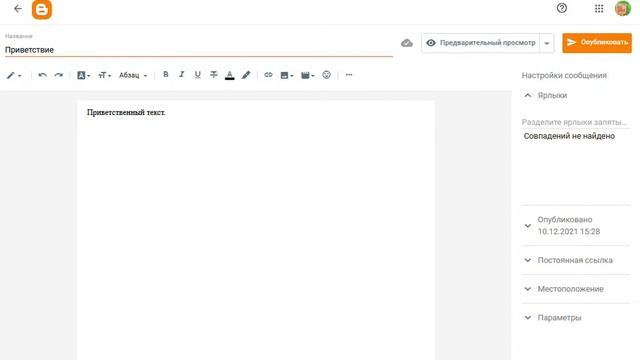The width and height of the screenshot is (640, 360).
Task: Click the text 'Совпадений не найдено'
Action: tap(569, 136)
